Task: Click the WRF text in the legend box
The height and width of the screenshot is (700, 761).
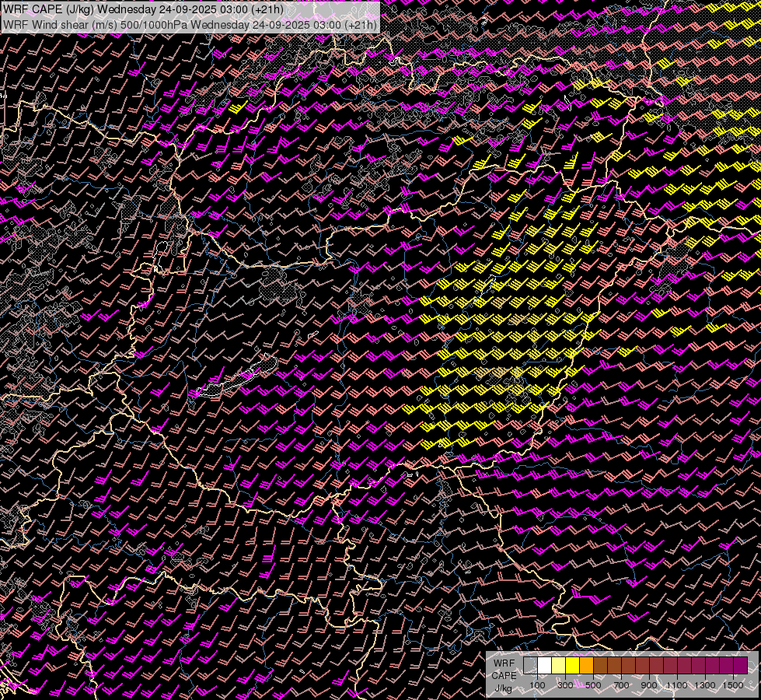Action: [x=504, y=663]
